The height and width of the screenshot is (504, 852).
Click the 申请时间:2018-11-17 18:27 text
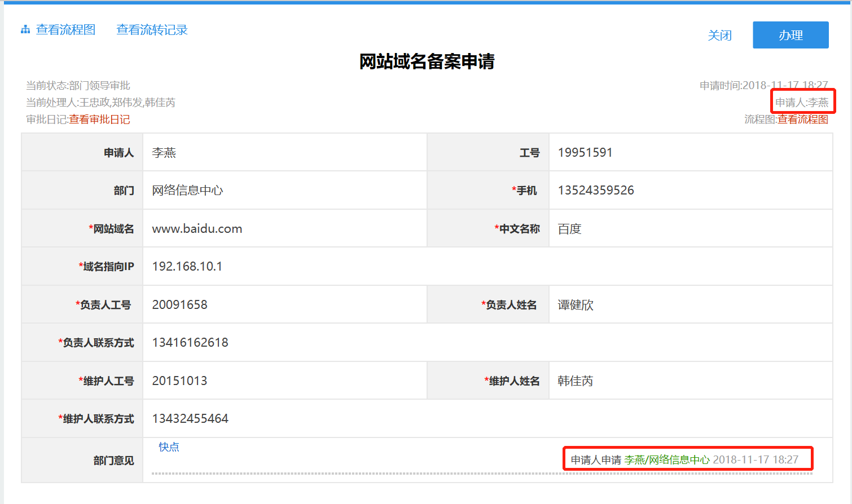coord(763,86)
